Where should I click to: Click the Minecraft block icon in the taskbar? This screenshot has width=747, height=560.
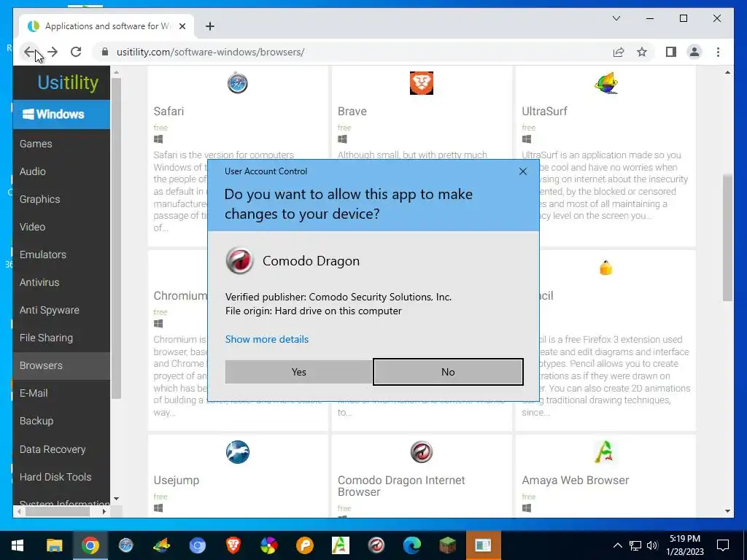pos(447,545)
